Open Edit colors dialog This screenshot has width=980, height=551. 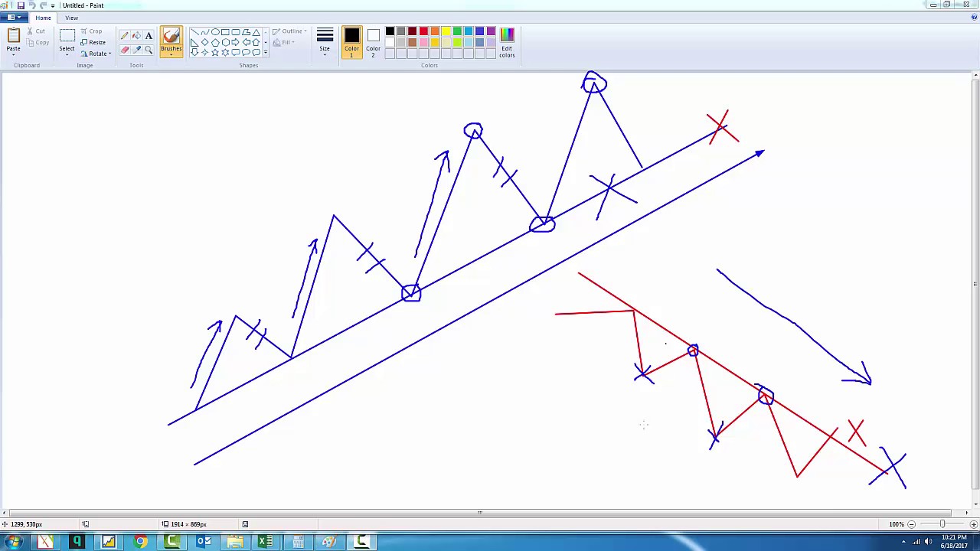point(507,42)
